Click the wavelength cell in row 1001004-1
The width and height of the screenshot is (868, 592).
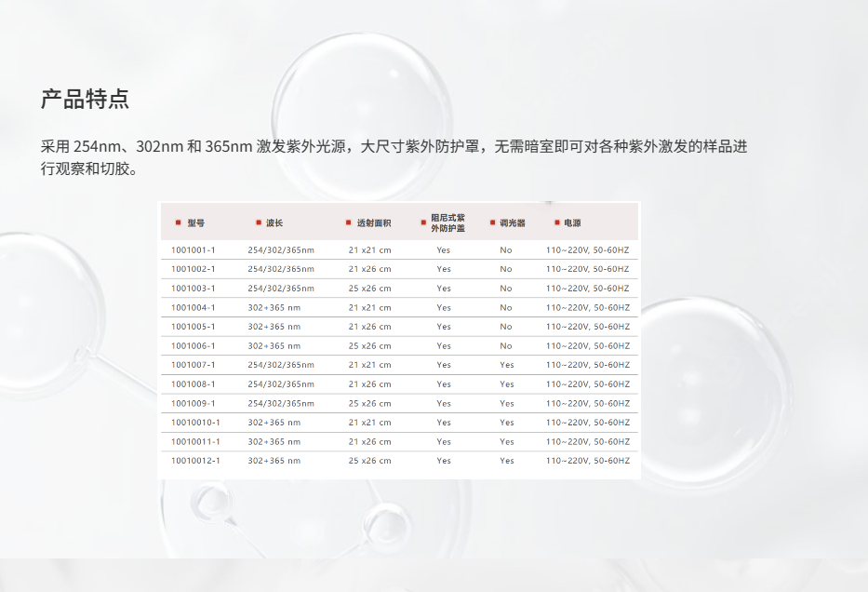274,308
